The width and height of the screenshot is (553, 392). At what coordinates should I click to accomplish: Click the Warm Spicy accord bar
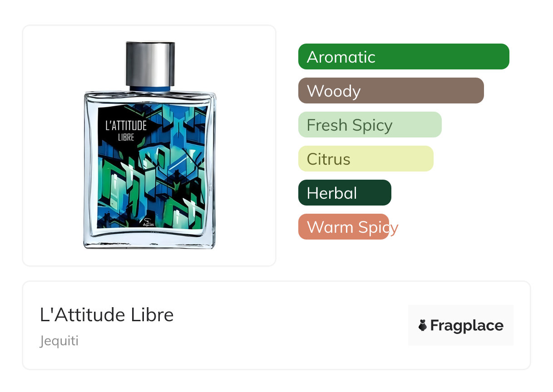click(x=344, y=227)
